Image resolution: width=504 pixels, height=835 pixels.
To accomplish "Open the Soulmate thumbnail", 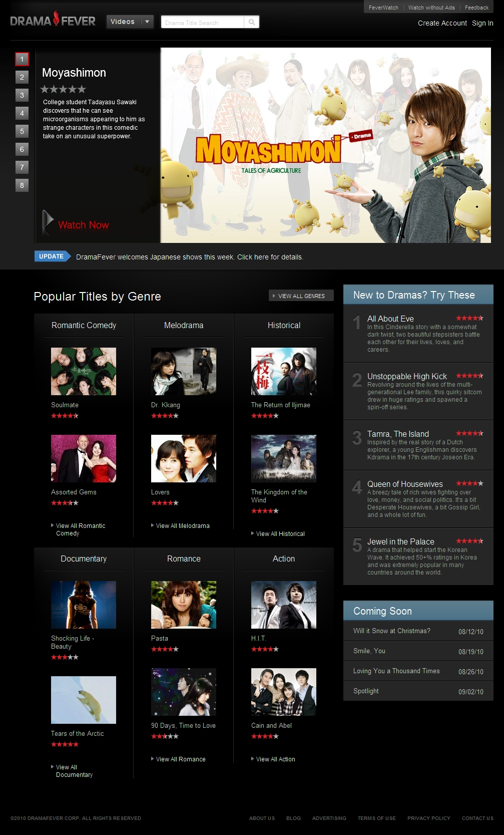I will pos(84,372).
